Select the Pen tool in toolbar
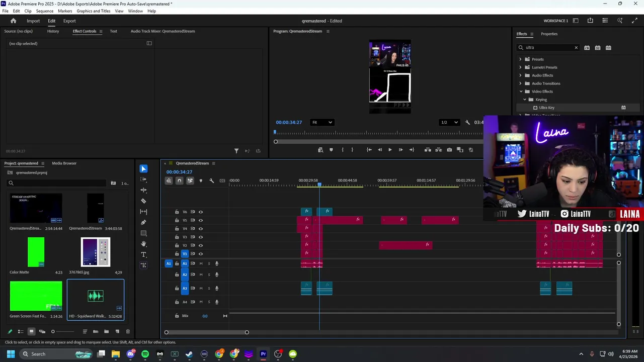The height and width of the screenshot is (362, 644). tap(143, 222)
